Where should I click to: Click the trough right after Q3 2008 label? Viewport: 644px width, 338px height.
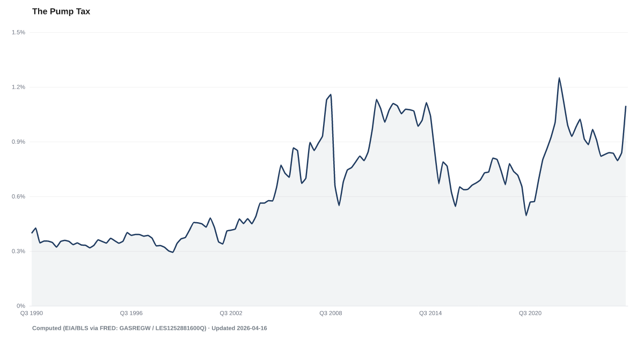[339, 201]
